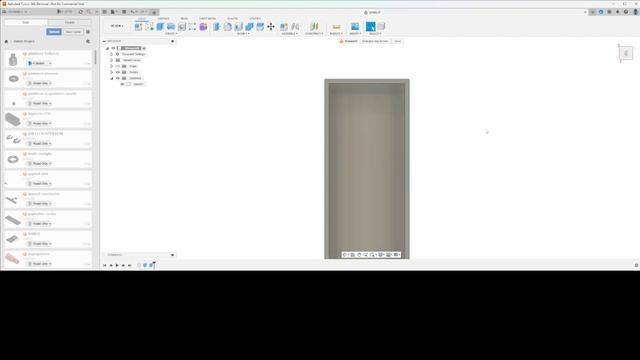Toggle visibility eye of Bodies folder

(x=118, y=72)
